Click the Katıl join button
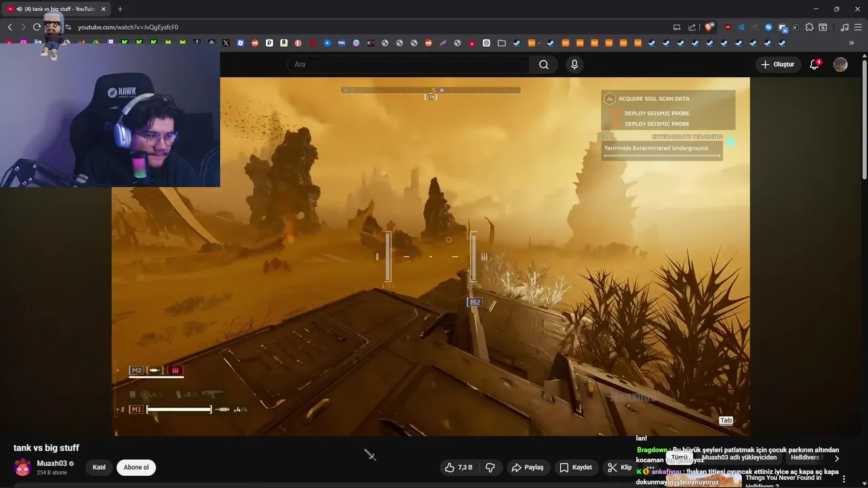 99,468
